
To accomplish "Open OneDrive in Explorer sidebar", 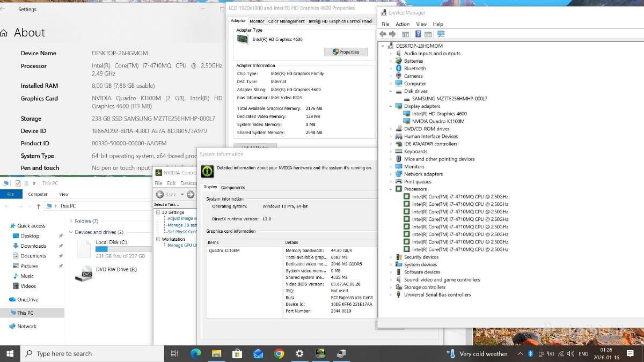I will 27,299.
